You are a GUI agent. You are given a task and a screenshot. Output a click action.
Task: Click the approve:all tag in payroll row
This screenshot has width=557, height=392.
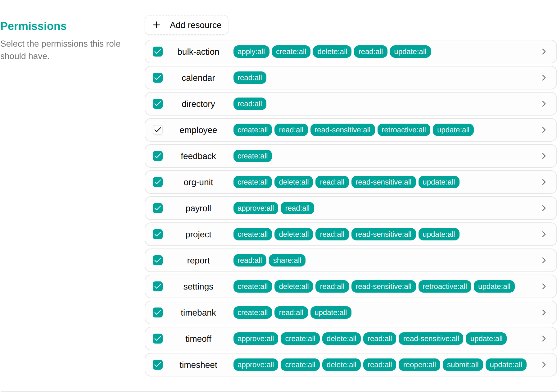(256, 208)
